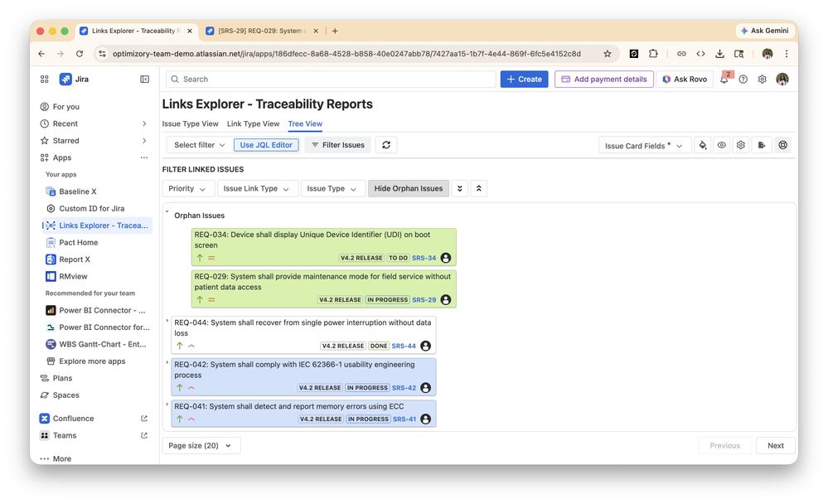828x504 pixels.
Task: Open Baseline X app in sidebar
Action: click(78, 191)
